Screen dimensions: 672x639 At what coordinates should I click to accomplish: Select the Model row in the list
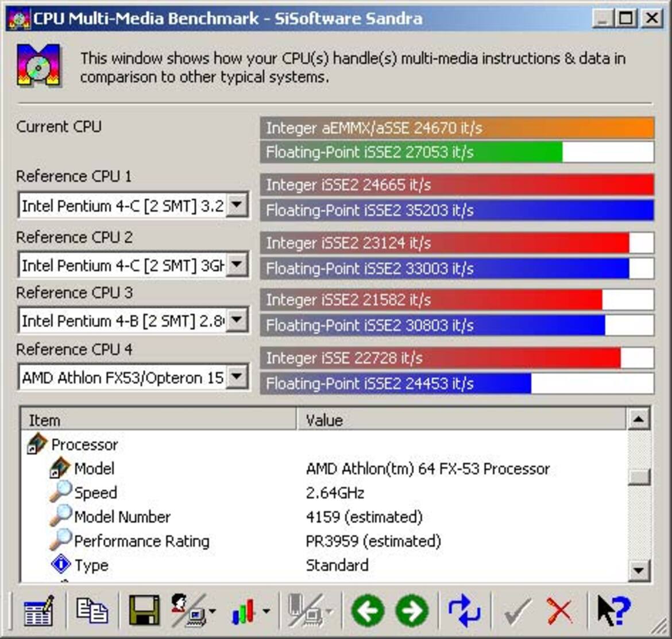323,468
